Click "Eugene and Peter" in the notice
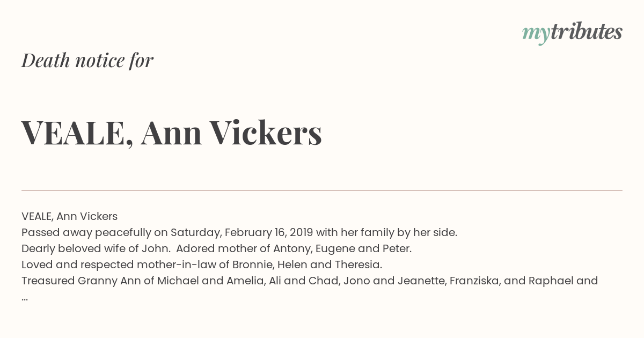The height and width of the screenshot is (338, 644). [362, 249]
